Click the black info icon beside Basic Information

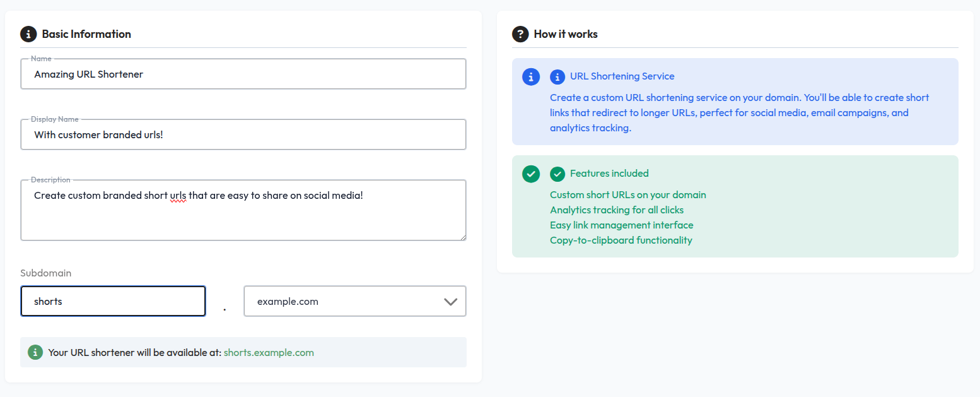tap(28, 33)
